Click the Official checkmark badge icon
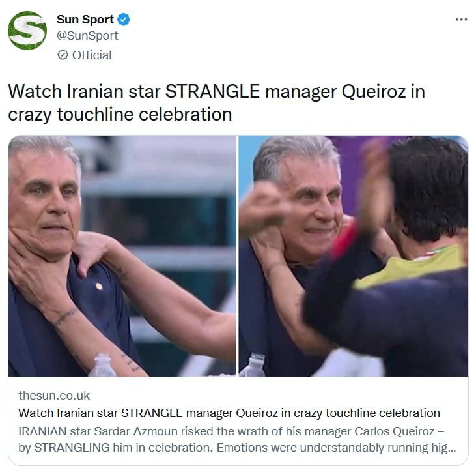Image resolution: width=476 pixels, height=466 pixels. tap(63, 55)
